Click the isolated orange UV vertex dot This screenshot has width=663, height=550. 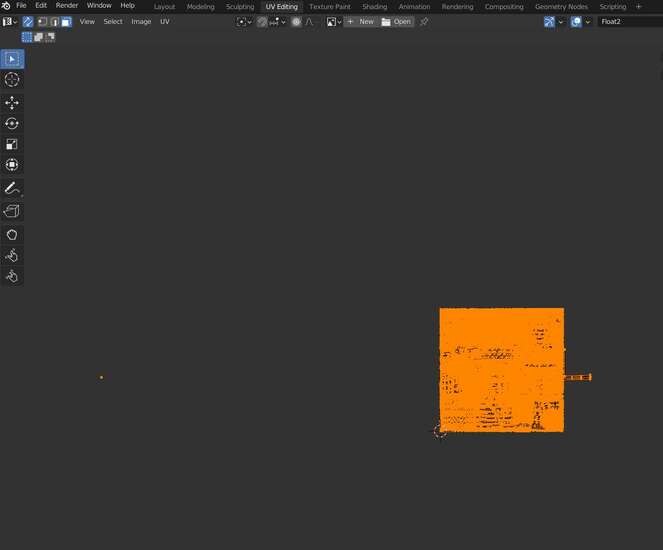(x=101, y=377)
